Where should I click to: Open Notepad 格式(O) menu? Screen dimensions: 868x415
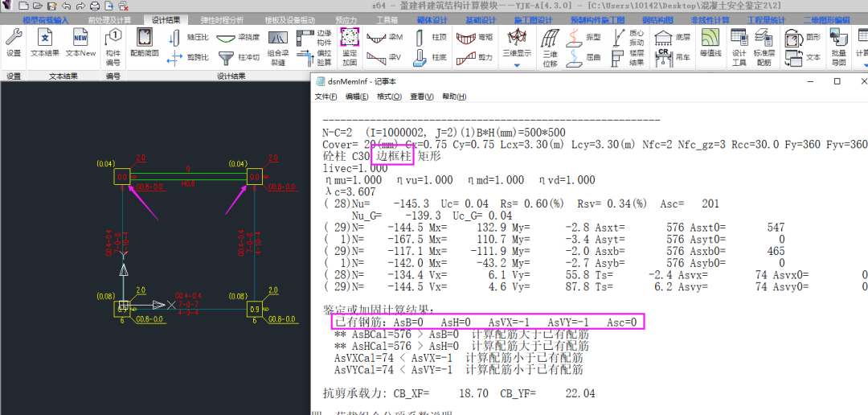[x=389, y=97]
